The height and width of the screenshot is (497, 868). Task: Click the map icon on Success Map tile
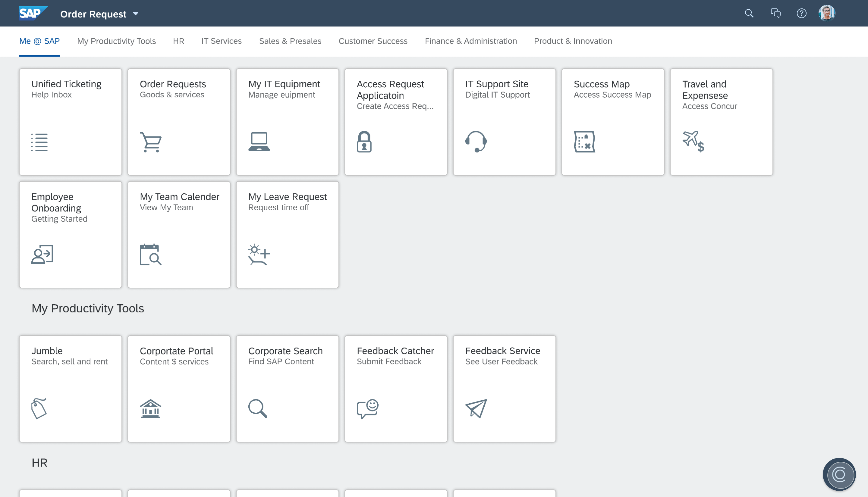click(584, 142)
